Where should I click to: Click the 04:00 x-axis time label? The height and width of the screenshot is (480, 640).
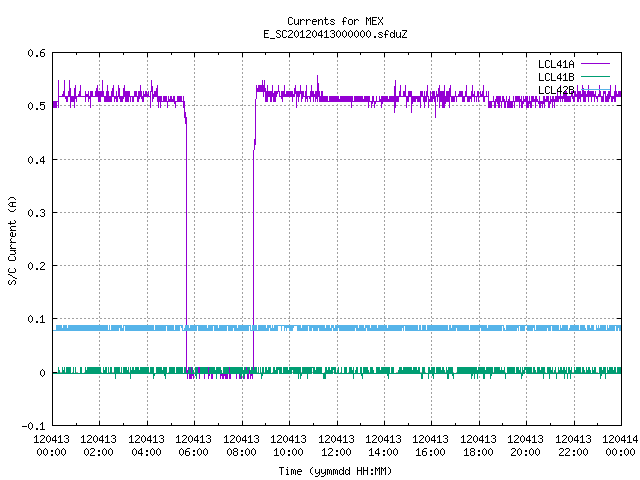(x=146, y=452)
